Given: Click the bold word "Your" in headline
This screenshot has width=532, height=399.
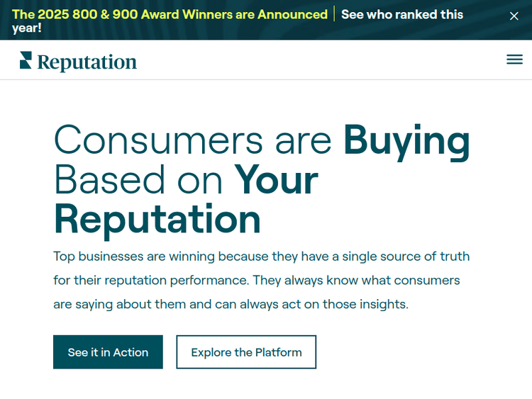Looking at the screenshot, I should (276, 179).
